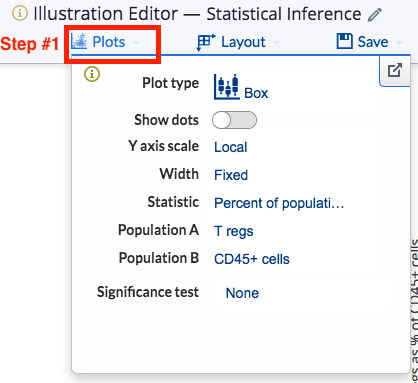Click the Box plot type icon

(x=226, y=87)
